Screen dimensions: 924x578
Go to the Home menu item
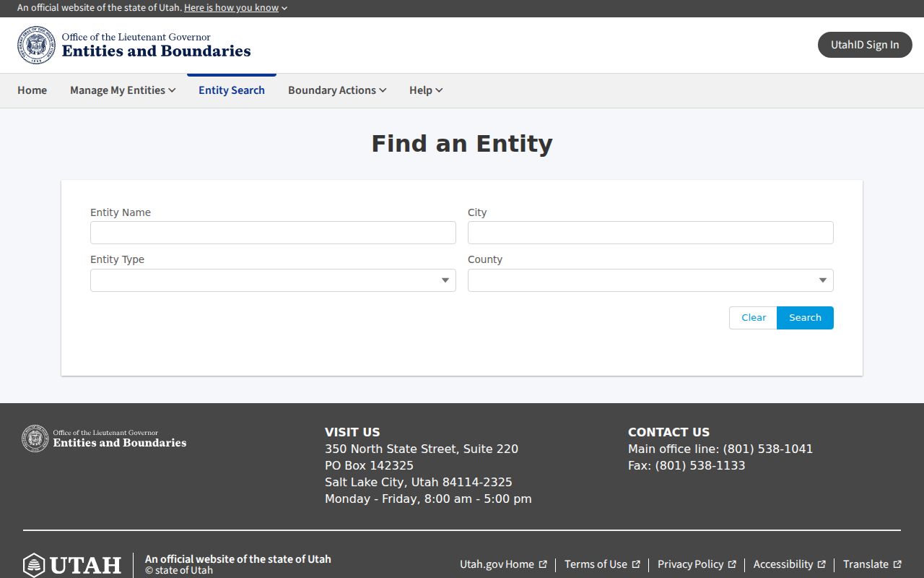click(x=32, y=90)
